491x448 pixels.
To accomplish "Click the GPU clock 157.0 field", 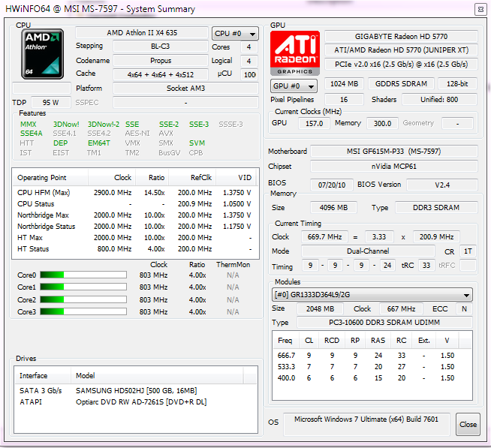I will coord(314,123).
